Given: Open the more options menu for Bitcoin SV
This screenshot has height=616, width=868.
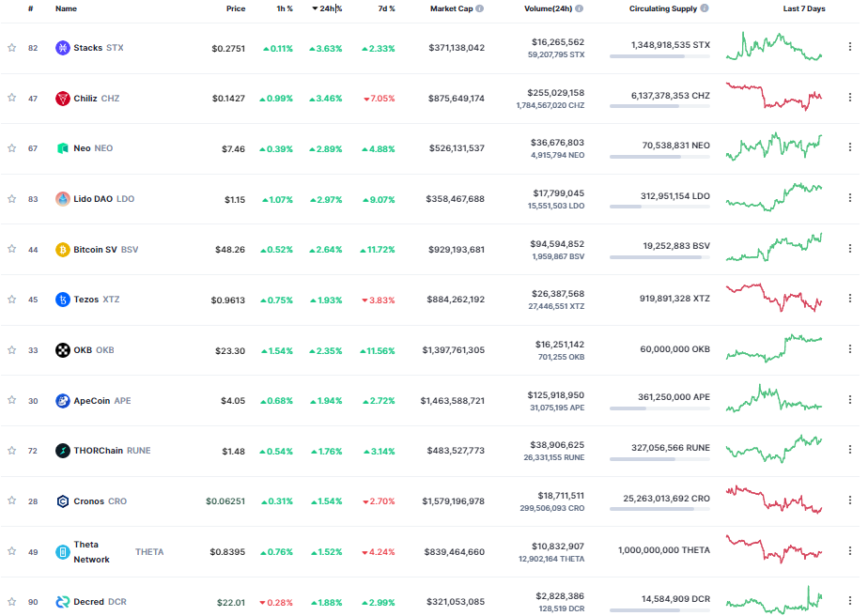Looking at the screenshot, I should click(850, 249).
